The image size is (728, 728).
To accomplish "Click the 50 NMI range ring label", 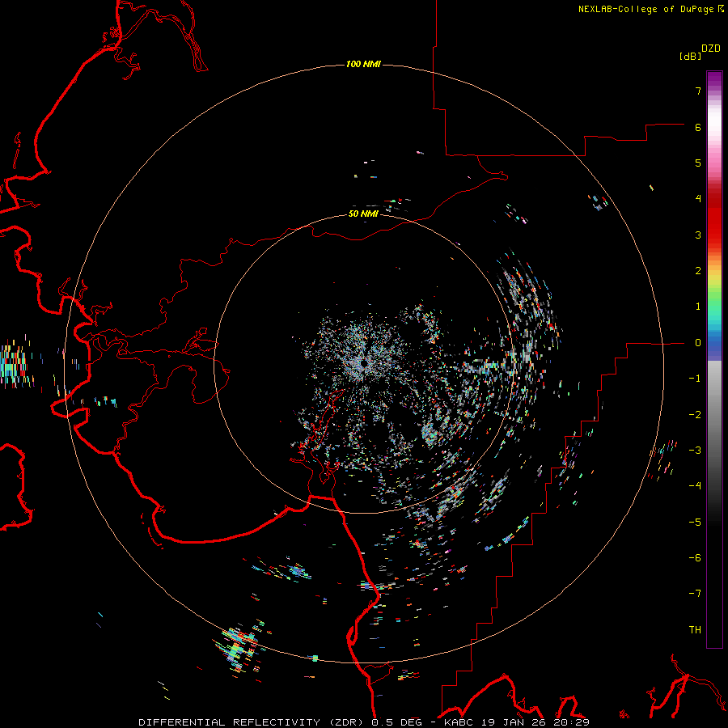I will (x=363, y=214).
